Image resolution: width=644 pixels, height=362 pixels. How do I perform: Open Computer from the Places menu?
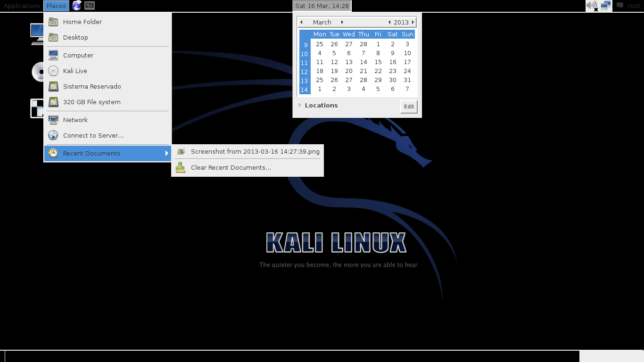(107, 55)
